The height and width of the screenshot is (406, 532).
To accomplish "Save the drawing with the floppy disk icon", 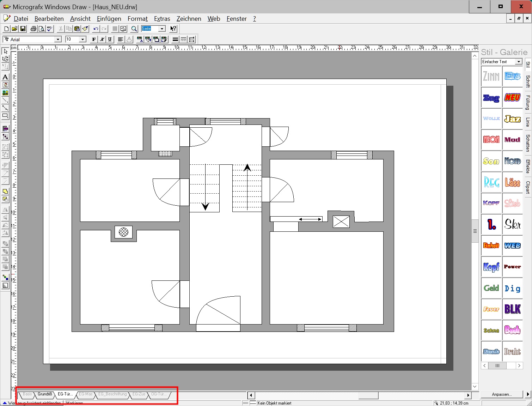I will tap(23, 29).
